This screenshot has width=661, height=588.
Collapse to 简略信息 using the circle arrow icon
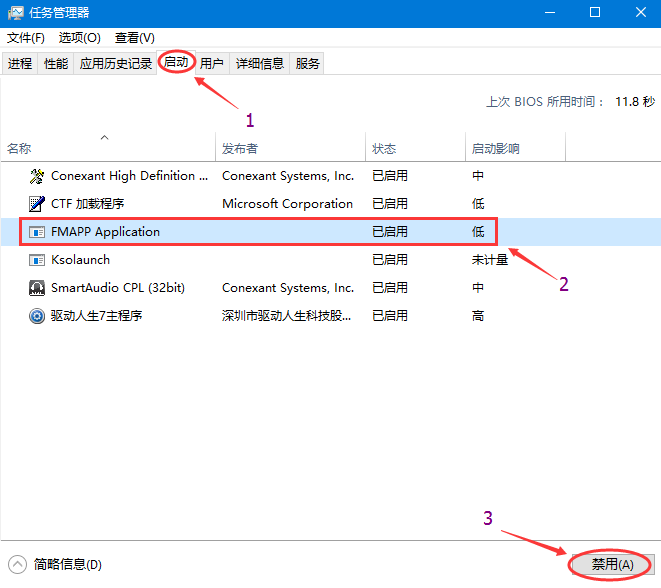(17, 565)
